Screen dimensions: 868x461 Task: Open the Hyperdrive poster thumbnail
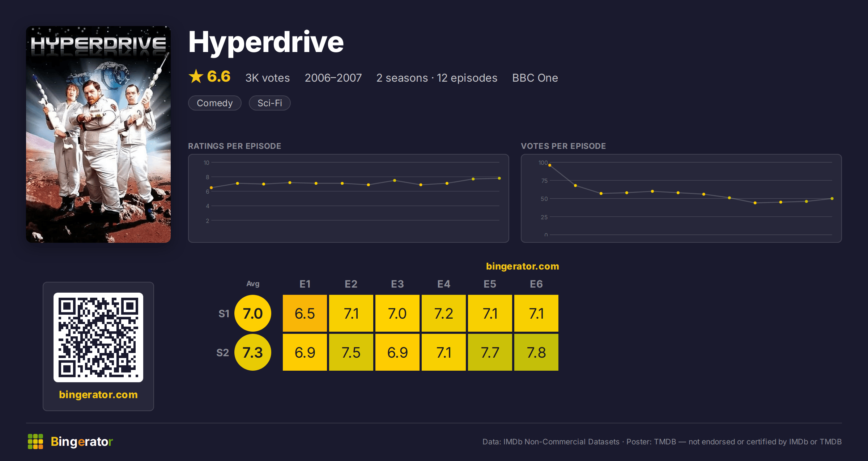pos(98,134)
